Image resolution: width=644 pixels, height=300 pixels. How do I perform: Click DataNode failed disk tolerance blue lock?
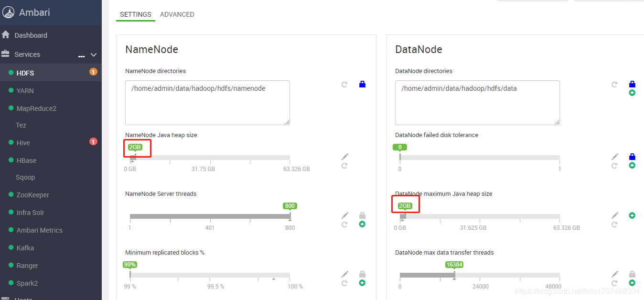point(632,157)
